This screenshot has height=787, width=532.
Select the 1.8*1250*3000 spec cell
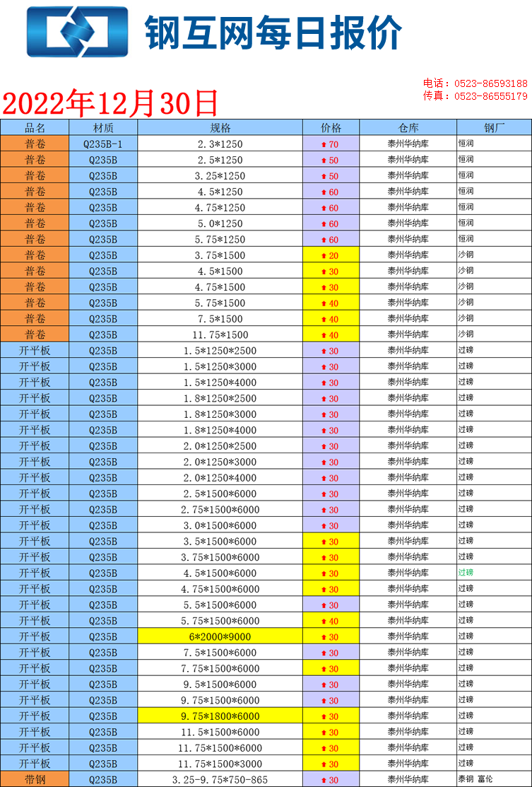pyautogui.click(x=220, y=414)
